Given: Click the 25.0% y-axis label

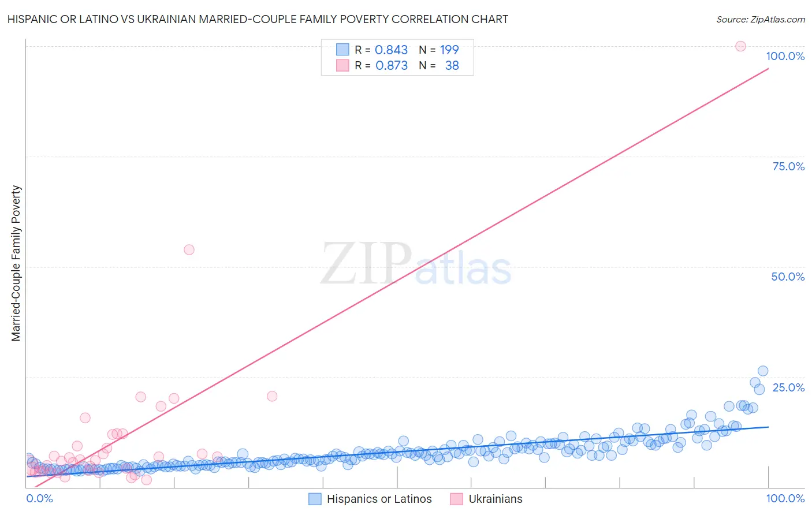Looking at the screenshot, I should (788, 387).
